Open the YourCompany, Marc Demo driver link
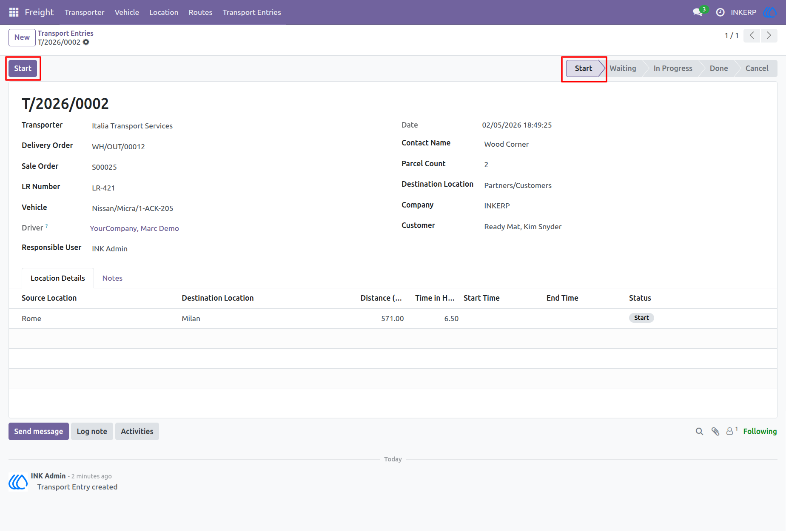 point(134,228)
